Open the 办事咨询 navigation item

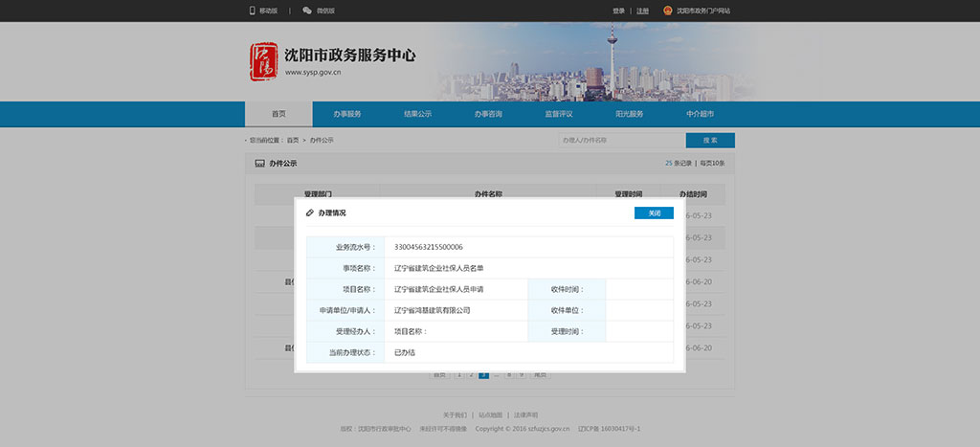488,114
